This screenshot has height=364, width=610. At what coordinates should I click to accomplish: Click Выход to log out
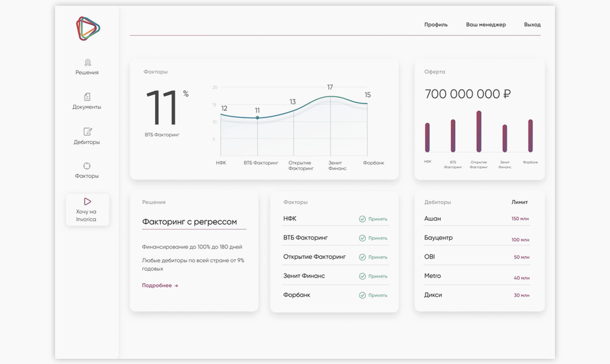point(532,24)
